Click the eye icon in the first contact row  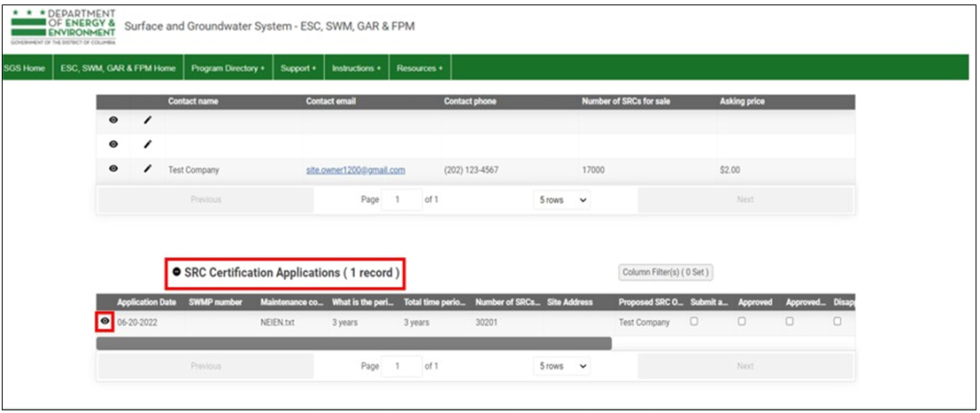click(x=113, y=121)
